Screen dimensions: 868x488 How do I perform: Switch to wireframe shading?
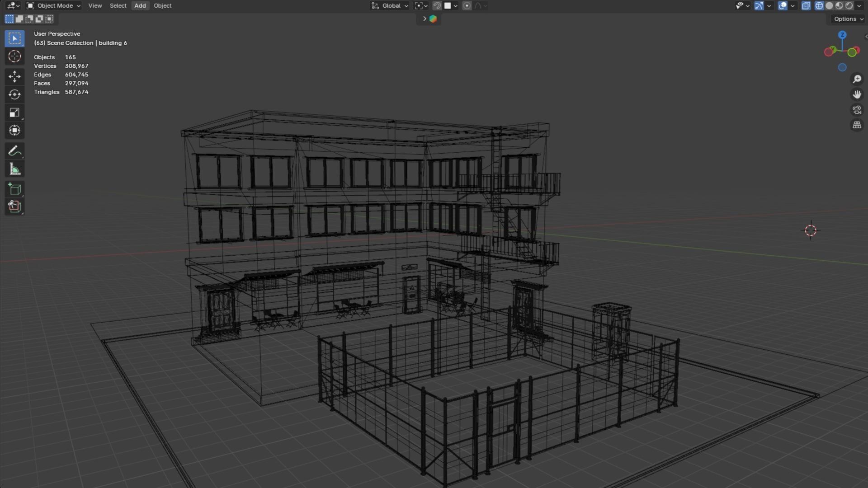[x=819, y=6]
